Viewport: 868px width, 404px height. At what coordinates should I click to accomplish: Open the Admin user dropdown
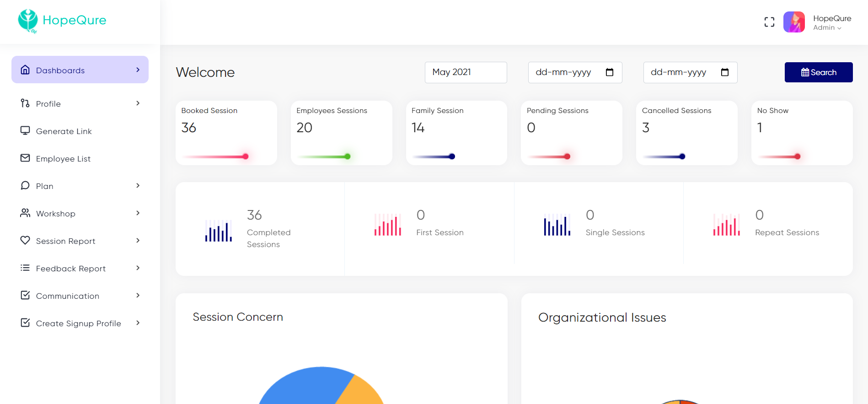pyautogui.click(x=827, y=28)
